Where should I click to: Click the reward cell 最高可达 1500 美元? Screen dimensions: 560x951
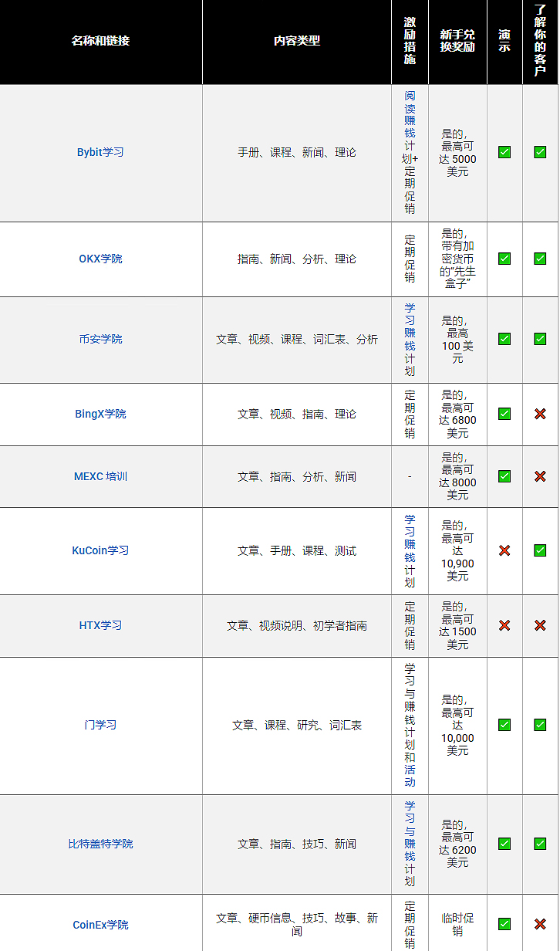click(457, 625)
